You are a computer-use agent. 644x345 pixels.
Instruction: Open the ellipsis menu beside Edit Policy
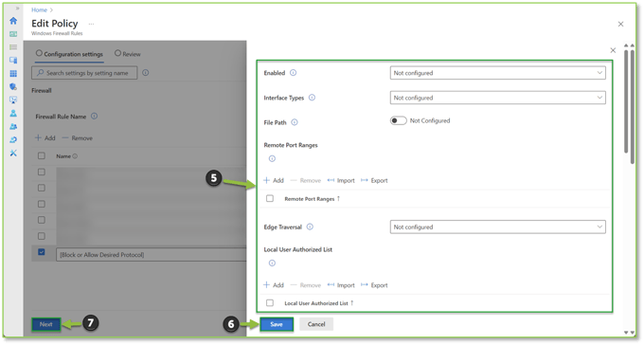tap(91, 24)
